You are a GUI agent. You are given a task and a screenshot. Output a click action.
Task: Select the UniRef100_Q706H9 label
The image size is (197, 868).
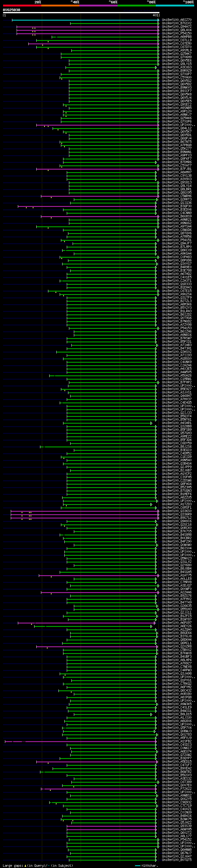(176, 57)
